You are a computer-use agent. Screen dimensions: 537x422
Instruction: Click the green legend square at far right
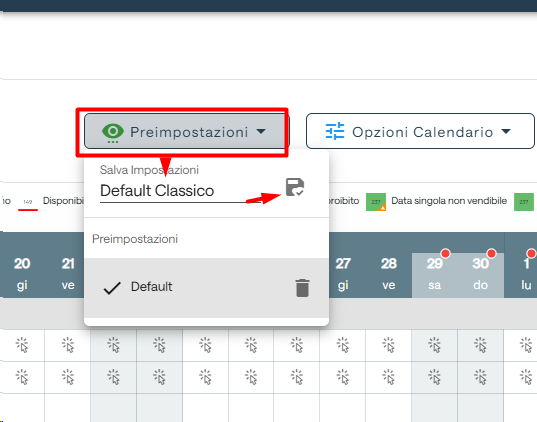coord(524,202)
